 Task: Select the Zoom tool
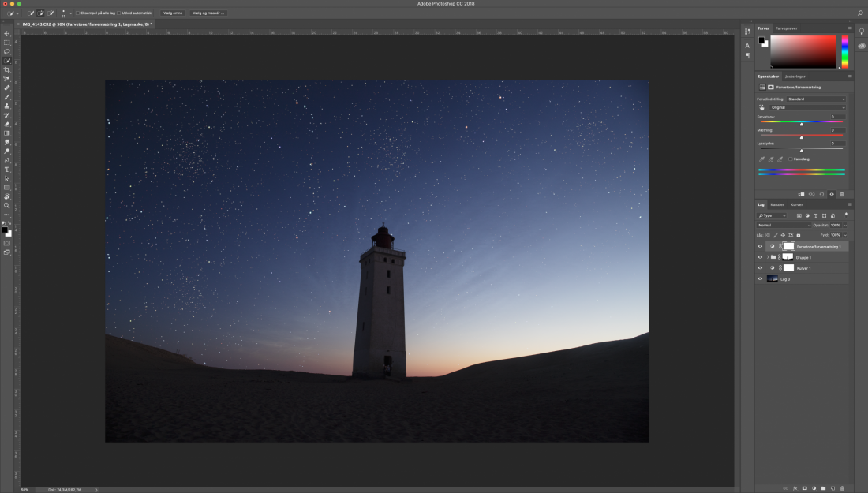click(7, 205)
